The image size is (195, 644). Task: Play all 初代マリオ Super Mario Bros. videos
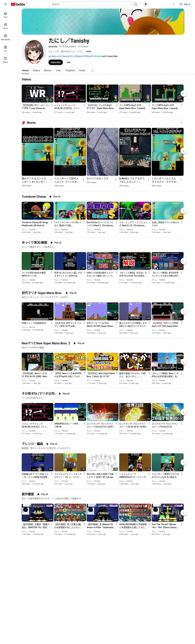coord(71,293)
